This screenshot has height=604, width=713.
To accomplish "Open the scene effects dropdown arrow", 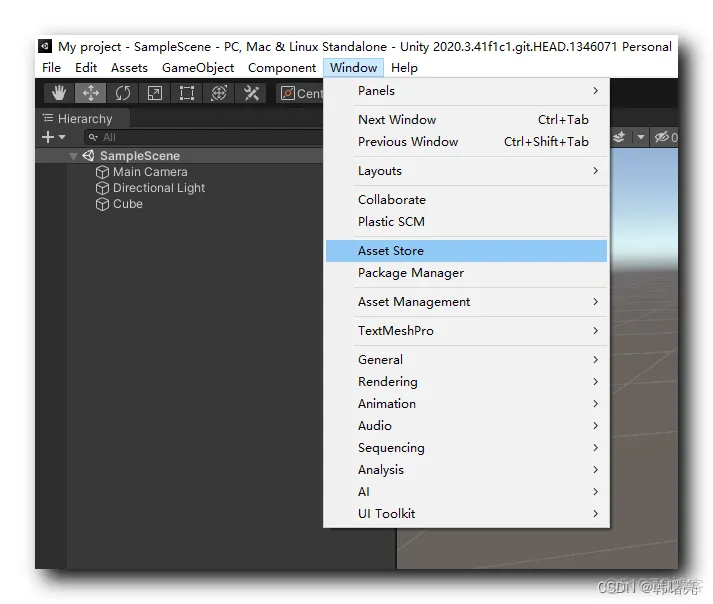I will [x=641, y=137].
